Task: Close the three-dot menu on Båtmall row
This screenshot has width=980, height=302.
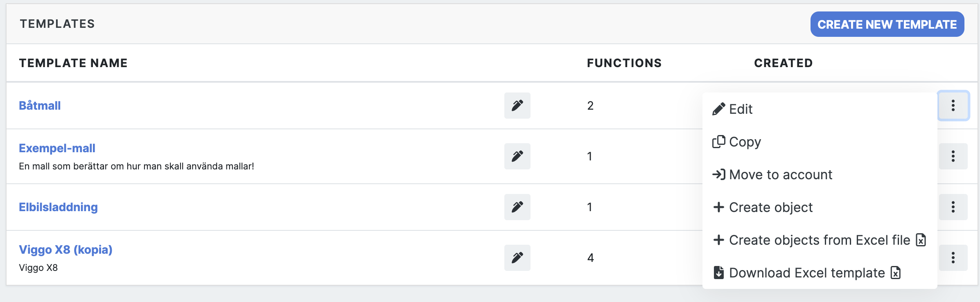Action: coord(953,106)
